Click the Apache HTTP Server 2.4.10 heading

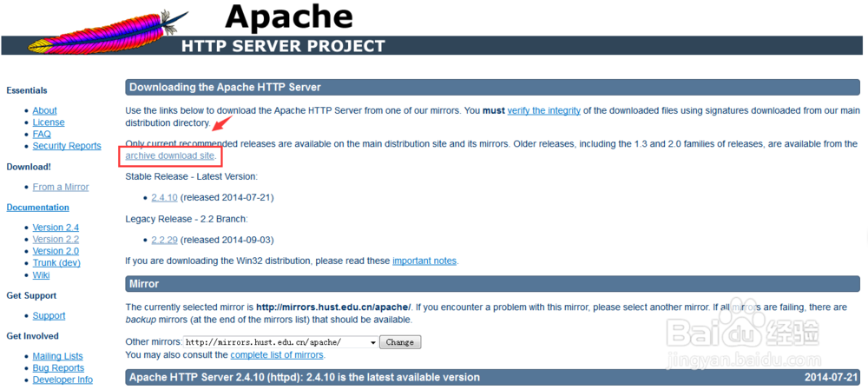(305, 377)
